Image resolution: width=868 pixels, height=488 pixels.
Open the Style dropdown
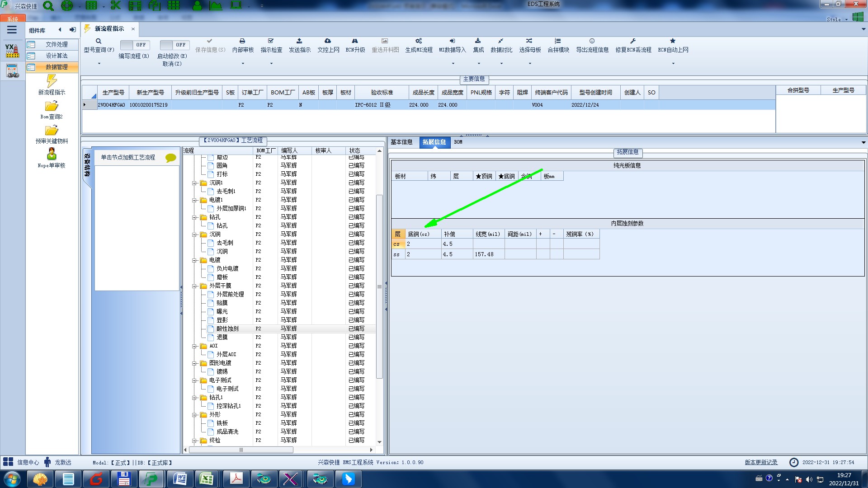[837, 19]
